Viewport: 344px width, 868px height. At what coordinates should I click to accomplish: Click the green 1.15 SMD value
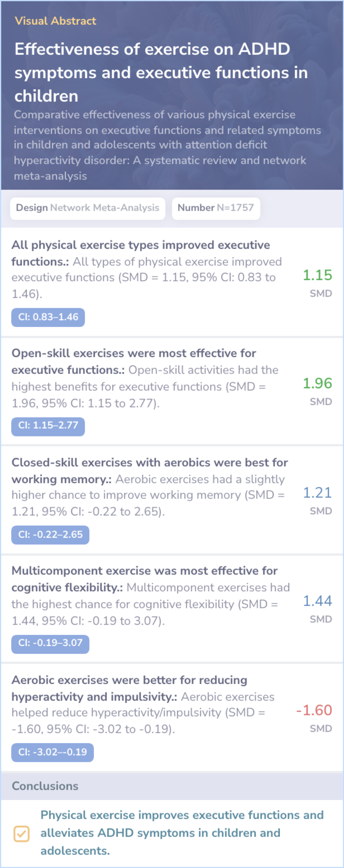point(317,275)
